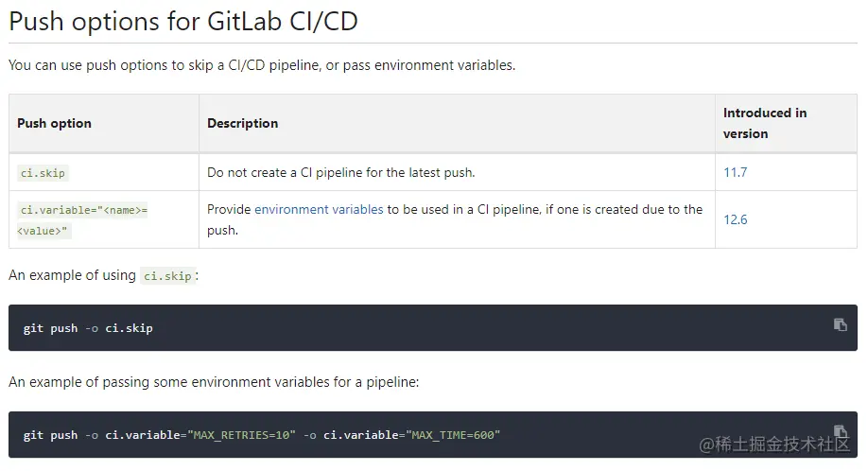
Task: Open the 11.7 version link
Action: [735, 172]
